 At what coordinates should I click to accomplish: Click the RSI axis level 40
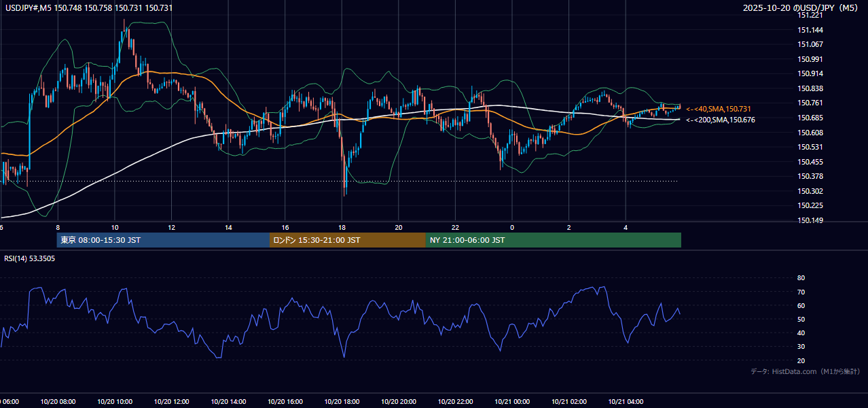coord(801,333)
